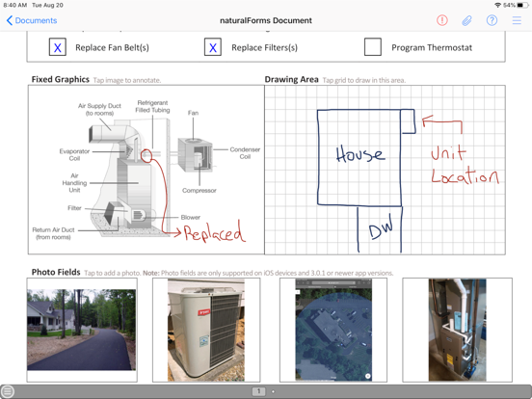This screenshot has height=399, width=532.
Task: Open the round menu icon in bottom bar
Action: point(8,391)
